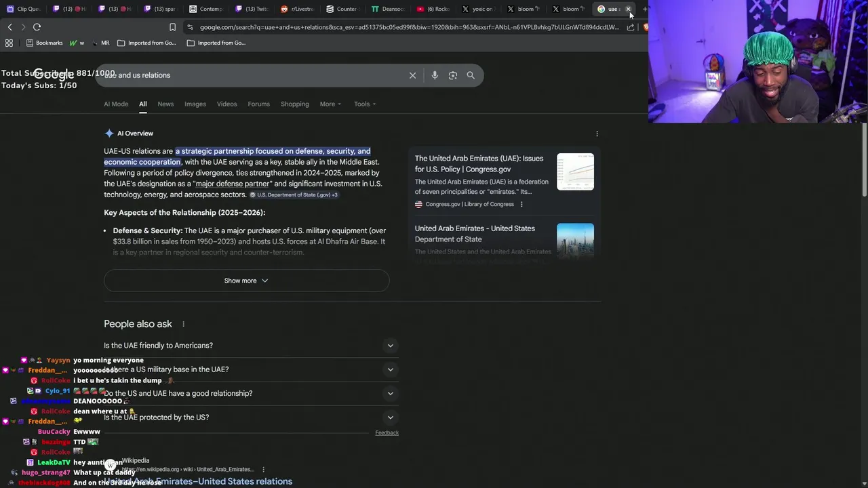
Task: Open the Congress.gov chart thumbnail
Action: point(575,171)
